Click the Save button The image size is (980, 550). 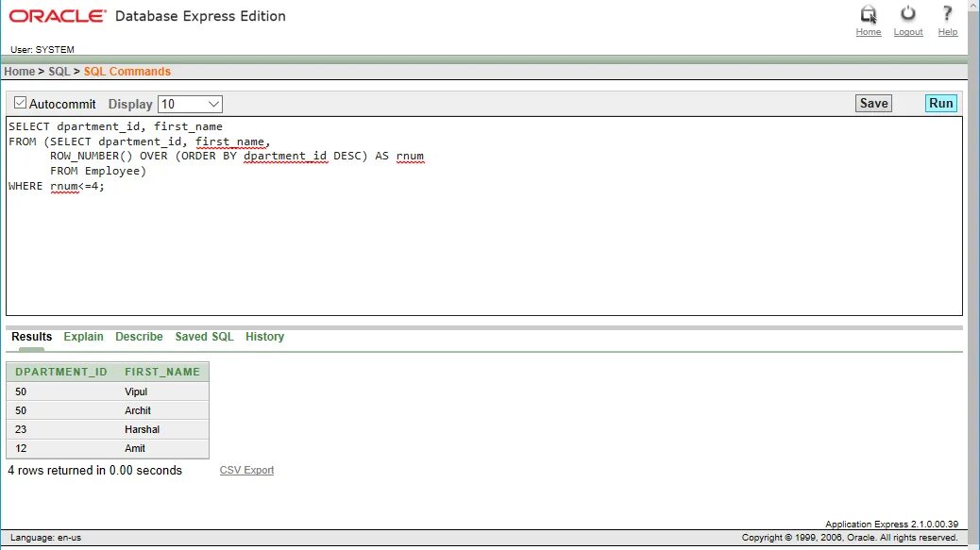873,104
